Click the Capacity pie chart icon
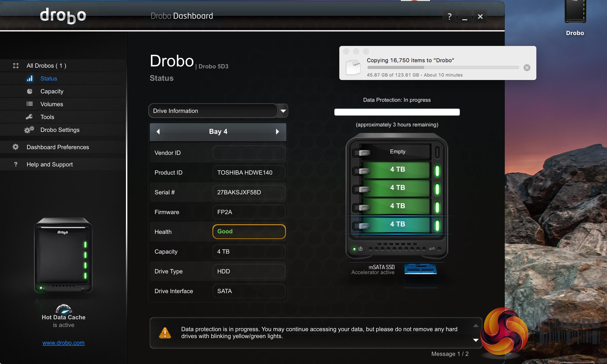The image size is (607, 364). [x=30, y=91]
